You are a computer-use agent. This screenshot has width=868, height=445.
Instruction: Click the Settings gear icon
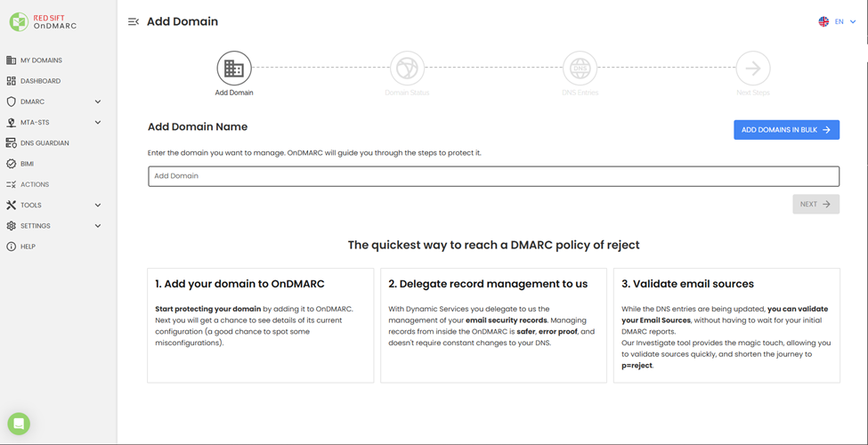coord(11,226)
